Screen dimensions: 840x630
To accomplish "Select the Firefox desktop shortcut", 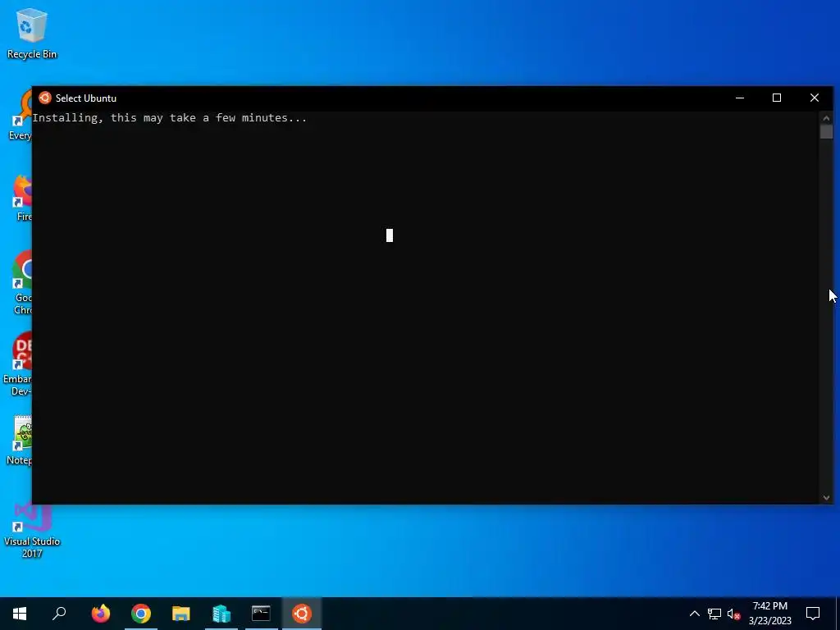I will coord(22,199).
